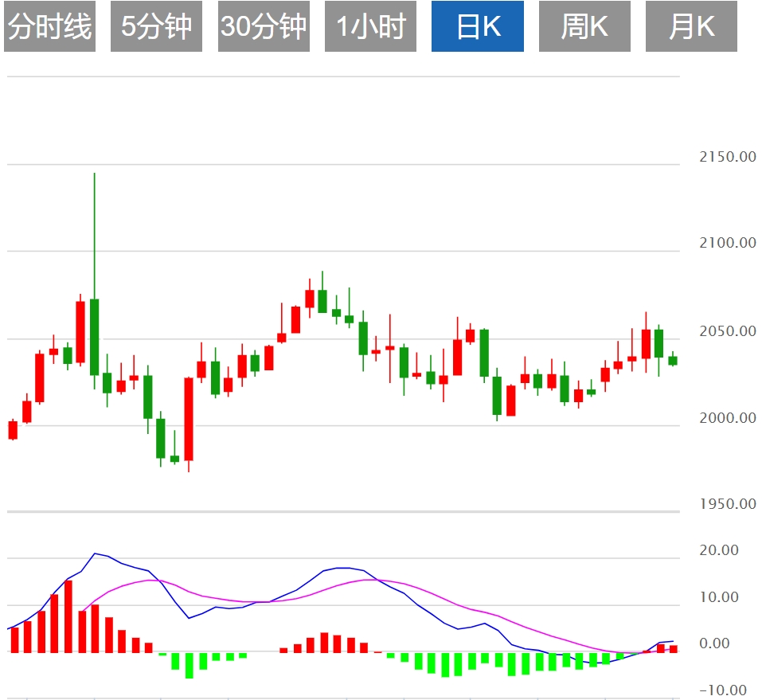This screenshot has height=700, width=762.
Task: Switch to the 周K weekly tab
Action: tap(584, 26)
